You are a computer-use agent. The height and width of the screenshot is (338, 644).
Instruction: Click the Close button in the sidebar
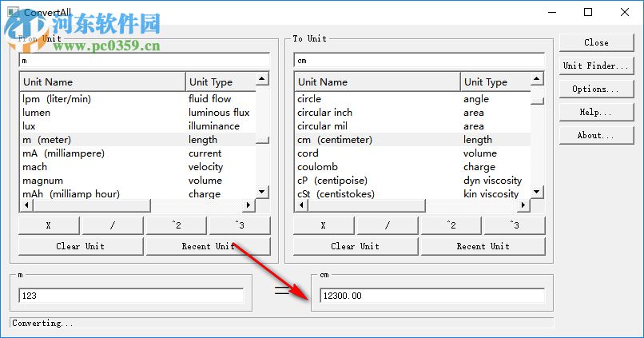click(596, 42)
